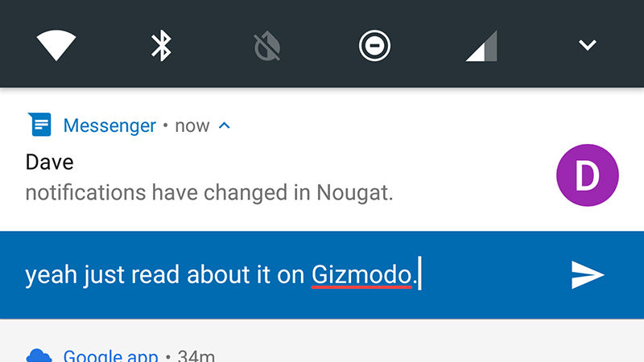The height and width of the screenshot is (362, 644).
Task: Collapse the Messenger notification chevron
Action: click(225, 125)
